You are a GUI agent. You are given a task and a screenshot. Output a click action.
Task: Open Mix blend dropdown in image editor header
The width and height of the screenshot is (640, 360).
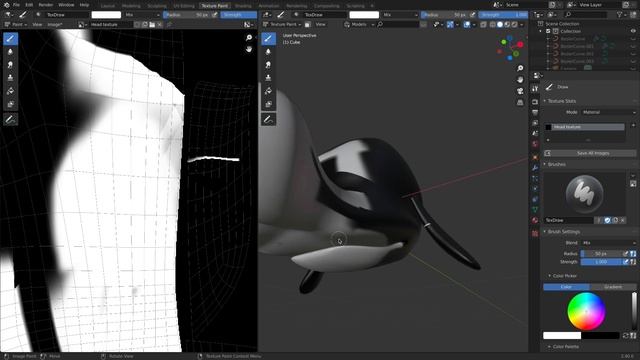coord(142,15)
